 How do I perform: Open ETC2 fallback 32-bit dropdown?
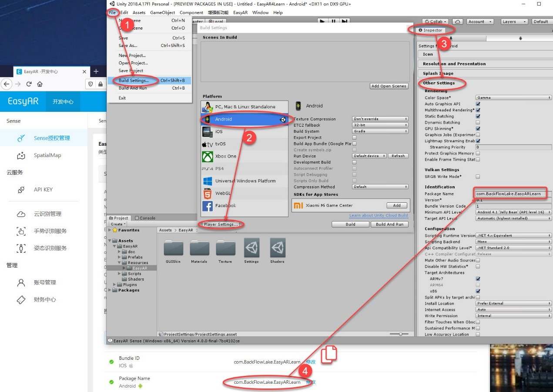click(x=380, y=125)
